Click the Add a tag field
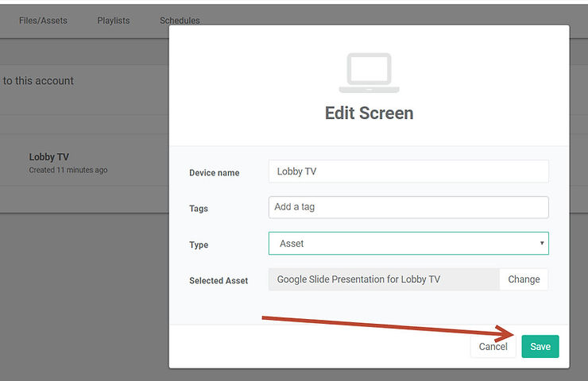Image resolution: width=588 pixels, height=381 pixels. coord(408,207)
